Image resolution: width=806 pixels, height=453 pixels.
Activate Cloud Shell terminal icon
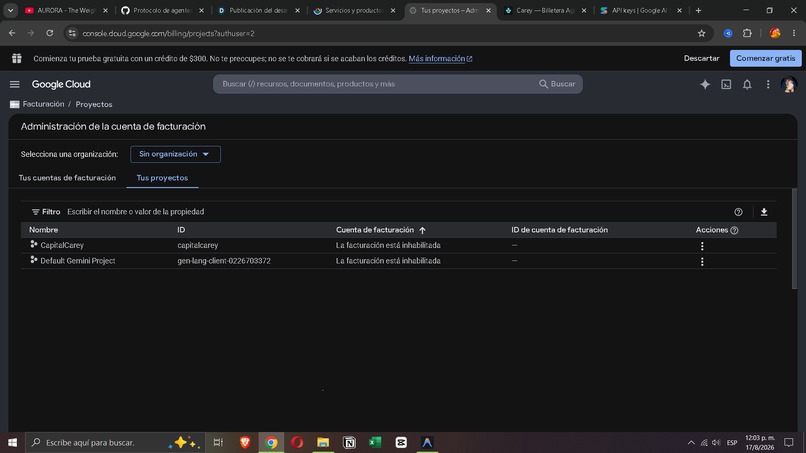726,84
